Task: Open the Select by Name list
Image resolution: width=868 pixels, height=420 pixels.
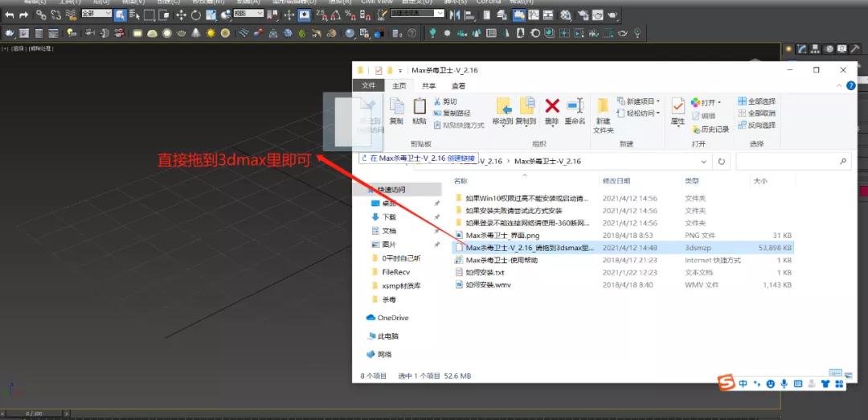Action: point(134,15)
